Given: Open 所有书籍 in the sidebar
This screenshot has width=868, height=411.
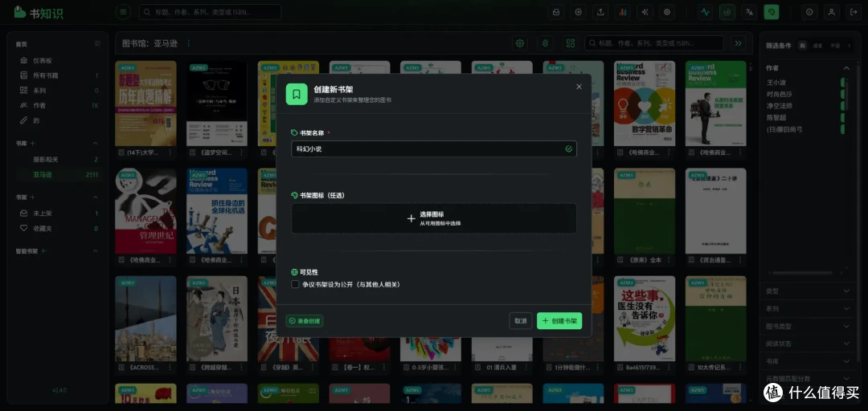Looking at the screenshot, I should (x=59, y=75).
